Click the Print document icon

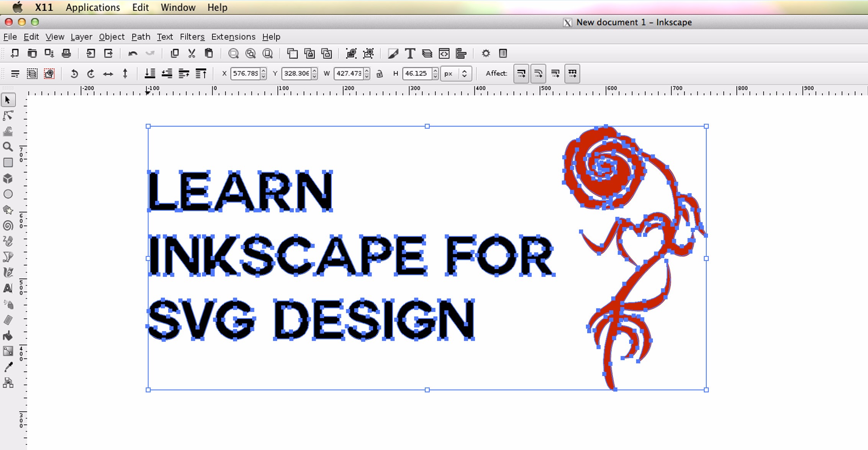click(x=66, y=53)
